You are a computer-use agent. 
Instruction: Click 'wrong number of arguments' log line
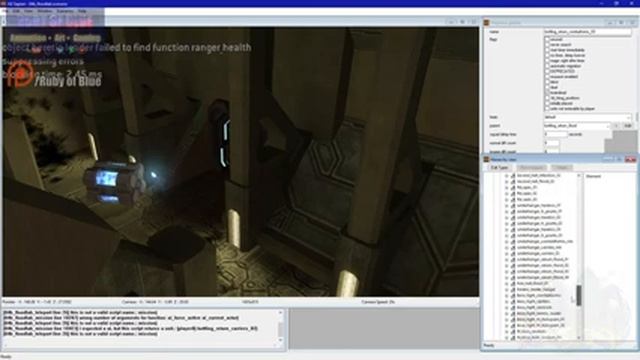click(120, 318)
